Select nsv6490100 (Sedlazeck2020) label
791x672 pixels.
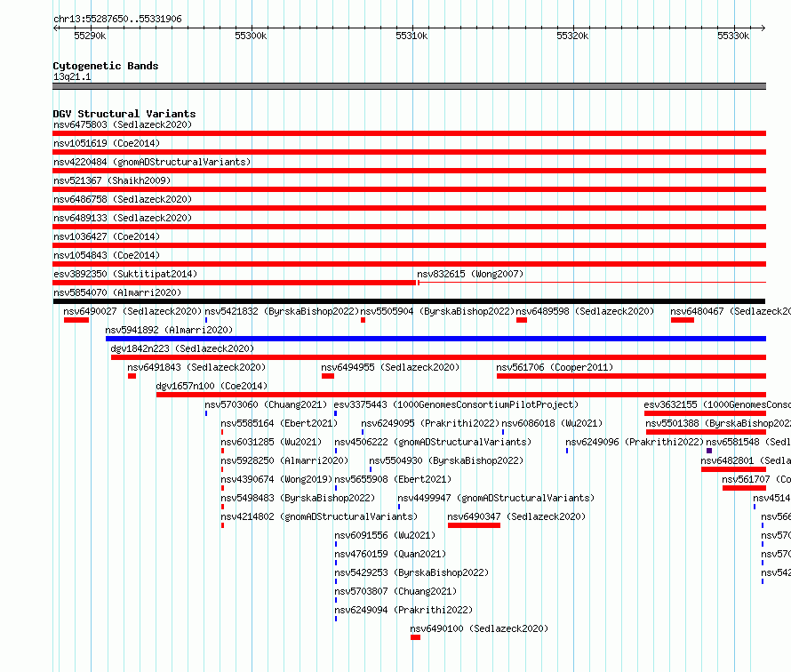coord(479,628)
